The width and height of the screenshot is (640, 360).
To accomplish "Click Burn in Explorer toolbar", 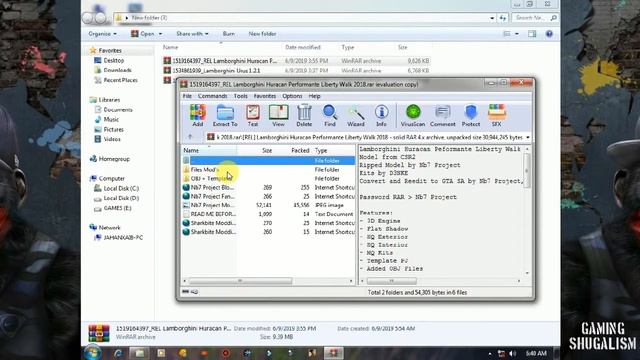I will (229, 33).
